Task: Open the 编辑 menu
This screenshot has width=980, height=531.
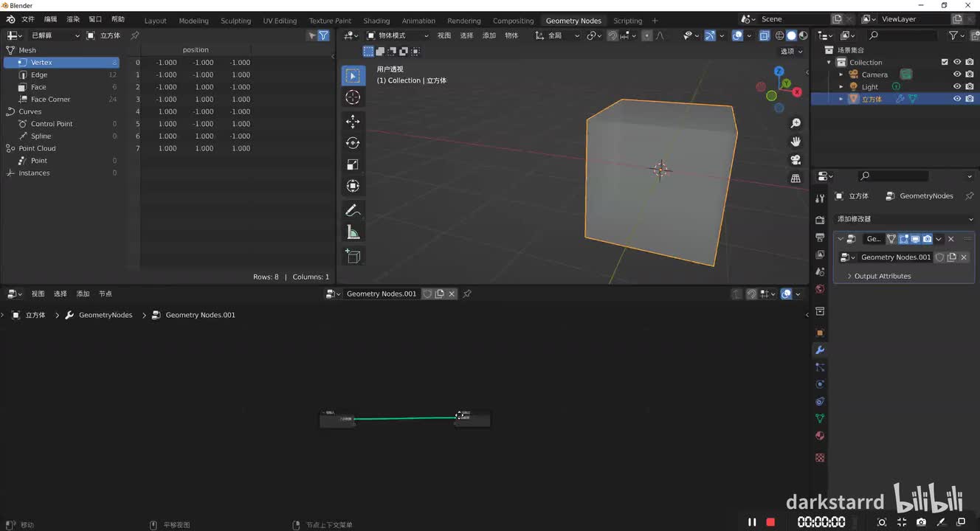Action: [50, 19]
